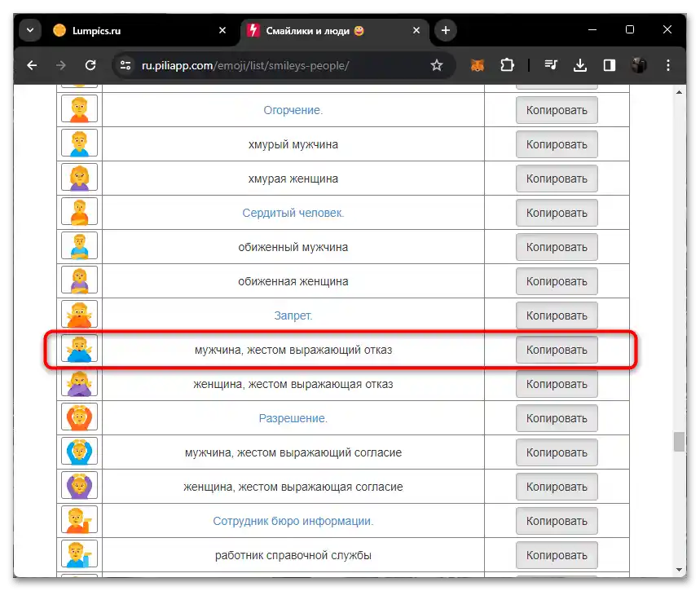Copy мужчина, жестом выражающий отказ emoji

pyautogui.click(x=557, y=350)
